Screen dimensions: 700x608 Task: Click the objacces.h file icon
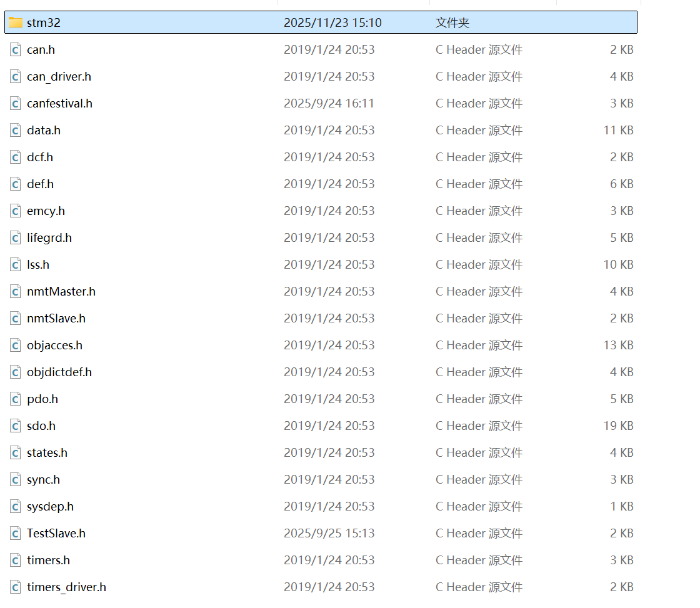pos(16,345)
